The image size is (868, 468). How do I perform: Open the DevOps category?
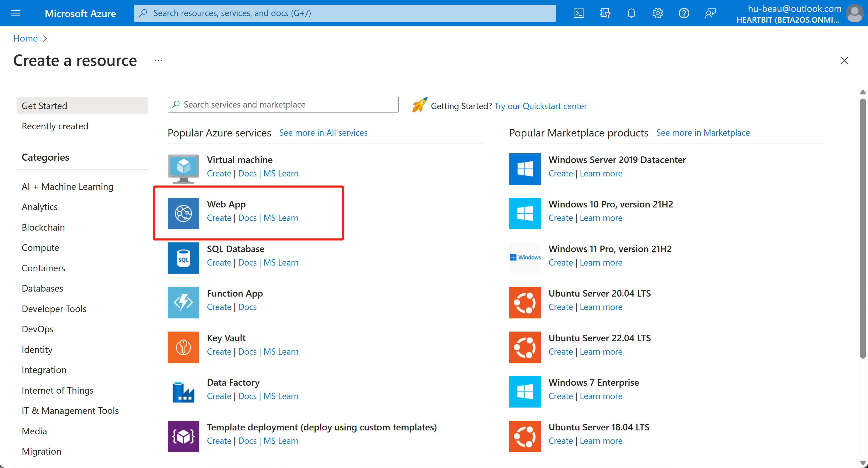[x=37, y=329]
